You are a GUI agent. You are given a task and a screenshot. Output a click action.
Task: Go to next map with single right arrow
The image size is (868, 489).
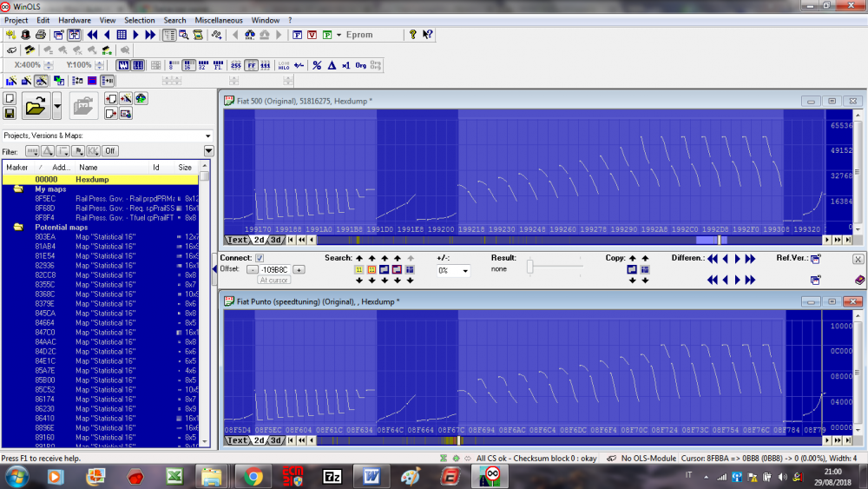[135, 35]
